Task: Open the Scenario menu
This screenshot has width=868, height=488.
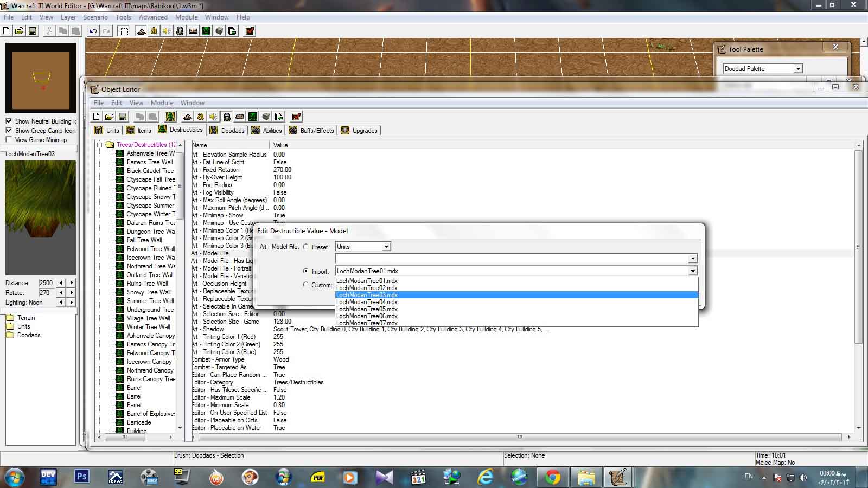Action: [x=95, y=17]
